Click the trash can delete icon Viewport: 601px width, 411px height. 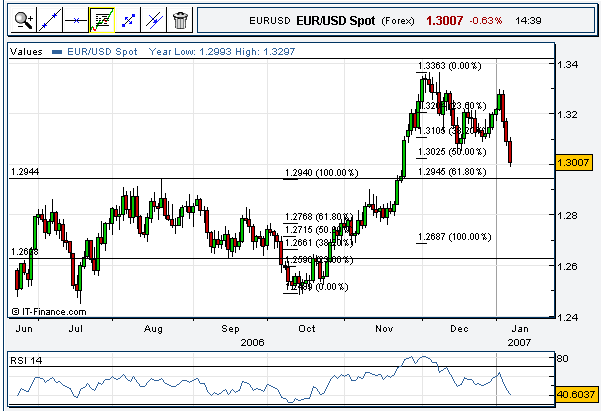[179, 18]
